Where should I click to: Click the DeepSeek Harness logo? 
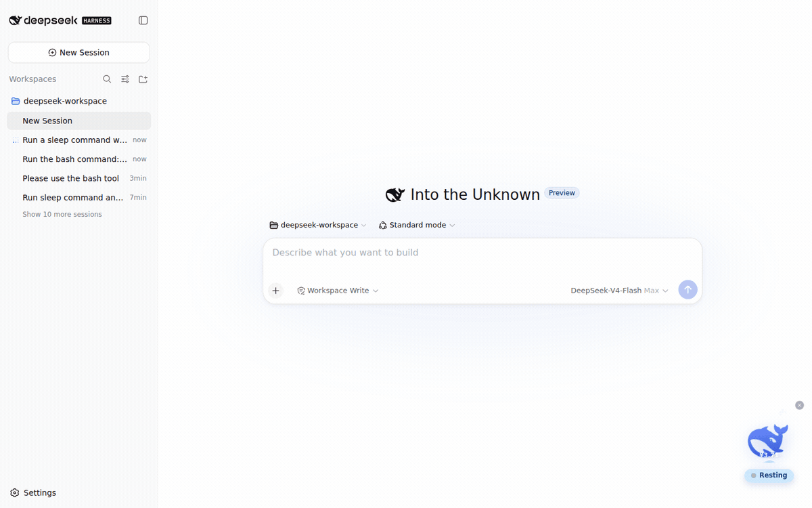(x=60, y=20)
